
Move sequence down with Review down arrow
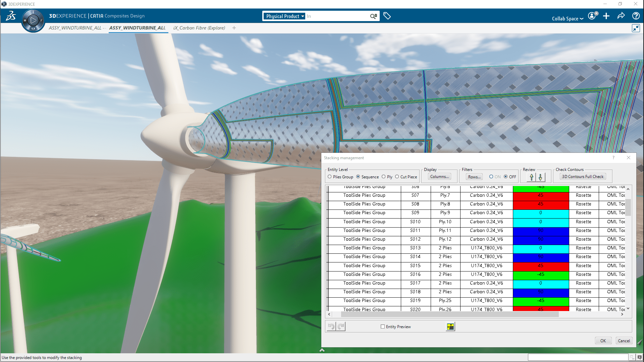point(540,177)
